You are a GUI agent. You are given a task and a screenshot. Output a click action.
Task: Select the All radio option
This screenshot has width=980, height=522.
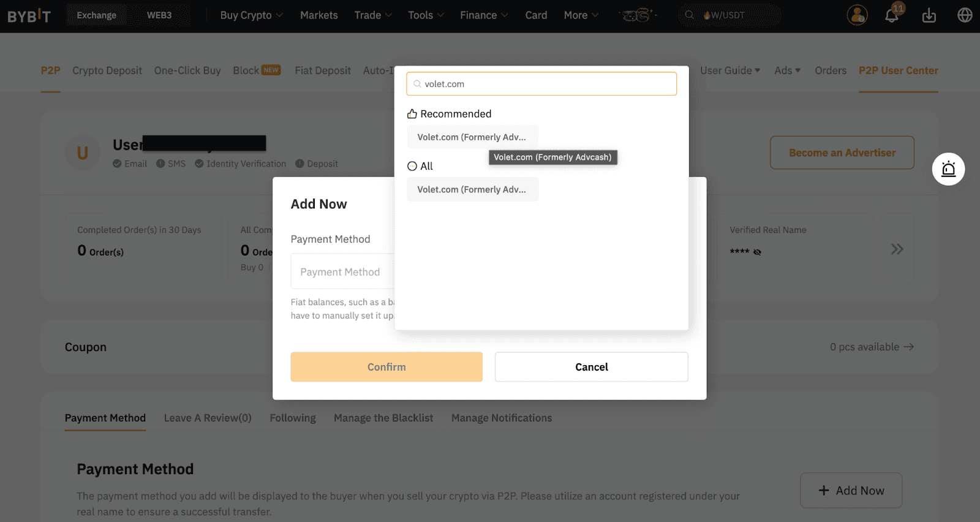[412, 166]
